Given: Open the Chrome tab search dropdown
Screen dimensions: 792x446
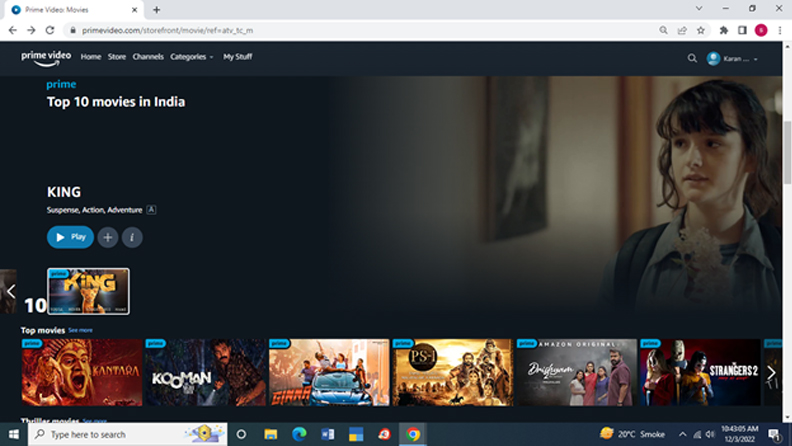Looking at the screenshot, I should 699,9.
